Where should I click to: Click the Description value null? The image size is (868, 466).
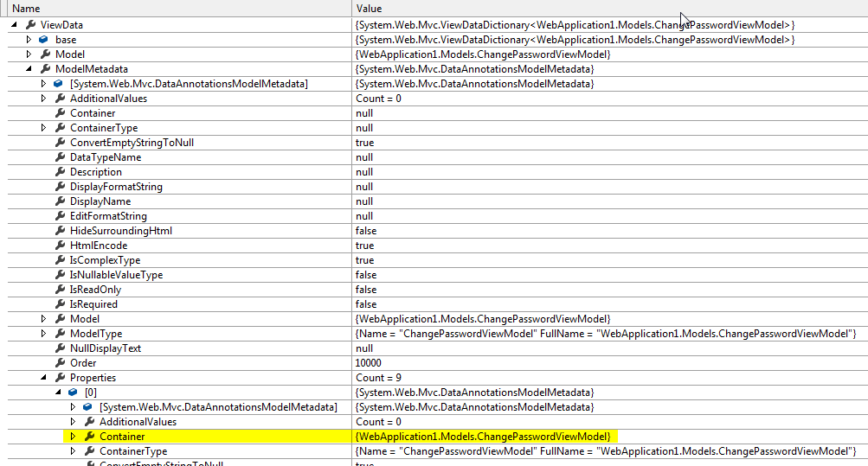pyautogui.click(x=364, y=172)
